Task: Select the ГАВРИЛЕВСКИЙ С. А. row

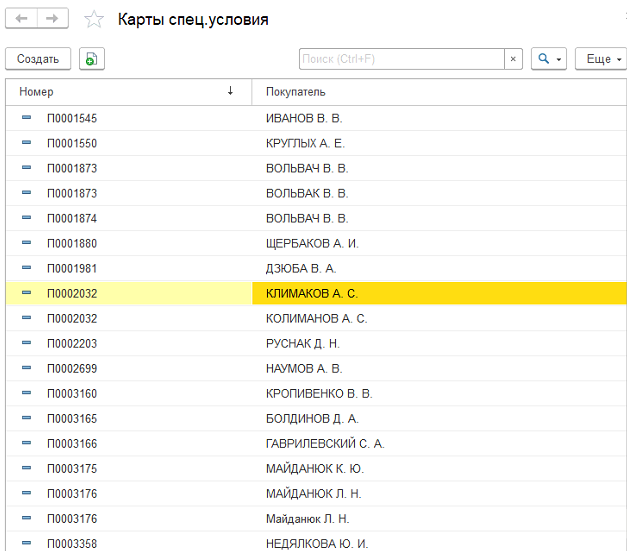Action: [x=324, y=443]
